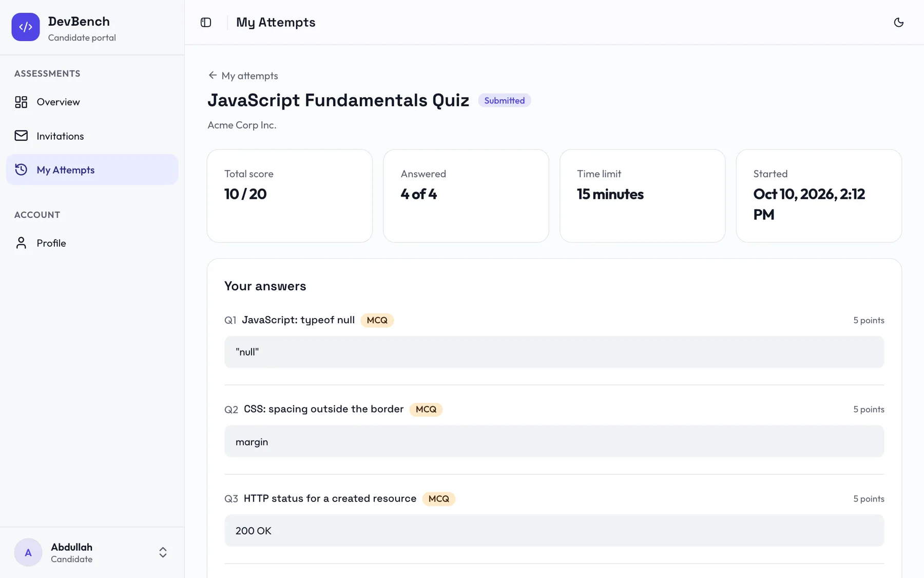The width and height of the screenshot is (924, 578).
Task: Click the MCQ badge on Q1
Action: 377,320
